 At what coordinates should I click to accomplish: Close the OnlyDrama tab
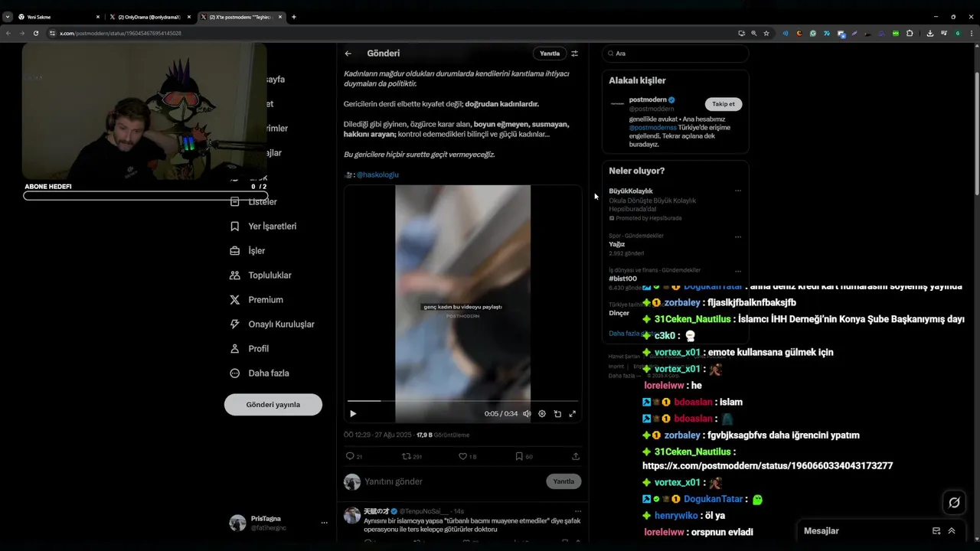[x=189, y=17]
